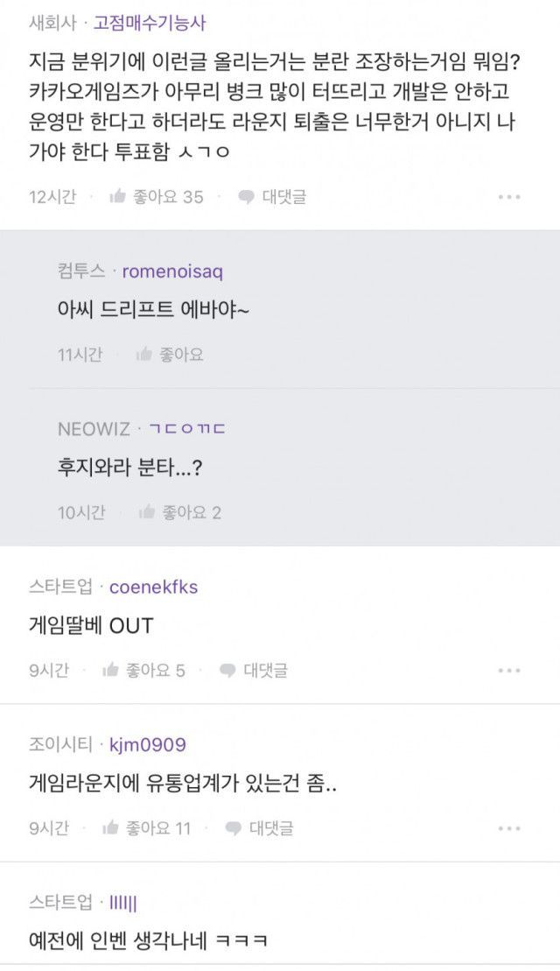Open 고점매수기능사 user profile
The image size is (560, 971).
[x=150, y=24]
